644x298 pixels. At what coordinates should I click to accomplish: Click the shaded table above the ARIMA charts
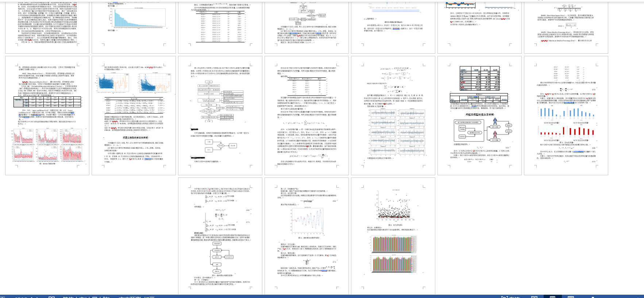(47, 102)
